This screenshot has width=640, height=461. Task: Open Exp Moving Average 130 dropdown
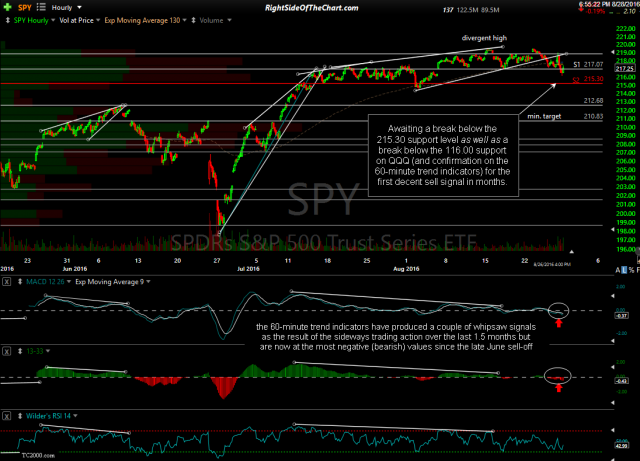(x=184, y=20)
